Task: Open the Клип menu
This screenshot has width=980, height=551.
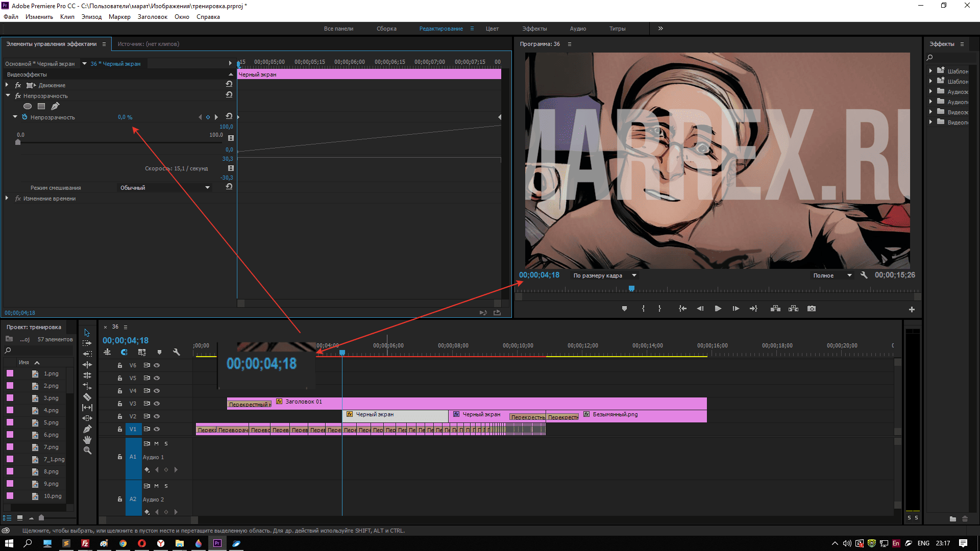Action: [x=67, y=17]
